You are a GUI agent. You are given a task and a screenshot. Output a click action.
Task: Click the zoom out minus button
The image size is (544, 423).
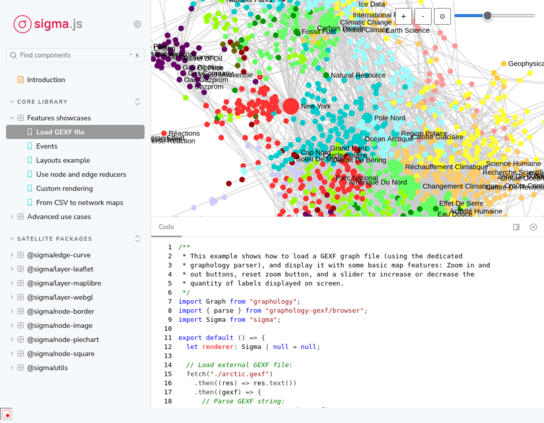[423, 16]
